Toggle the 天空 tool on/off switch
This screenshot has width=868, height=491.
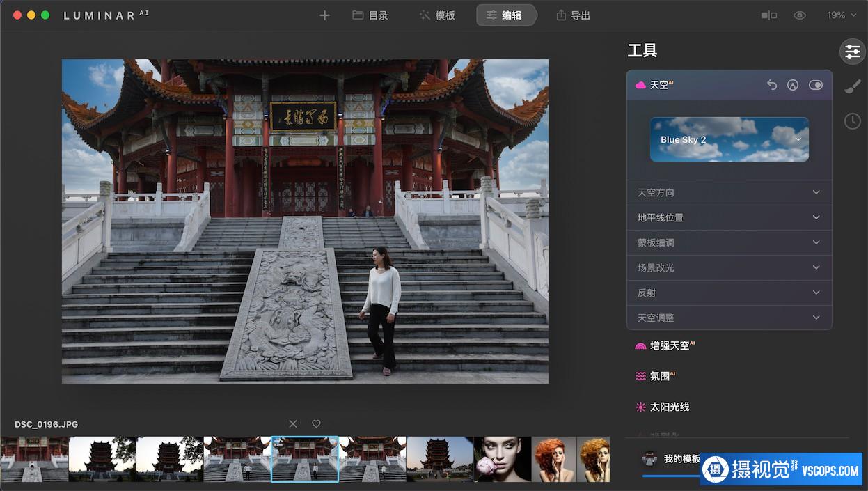click(815, 85)
